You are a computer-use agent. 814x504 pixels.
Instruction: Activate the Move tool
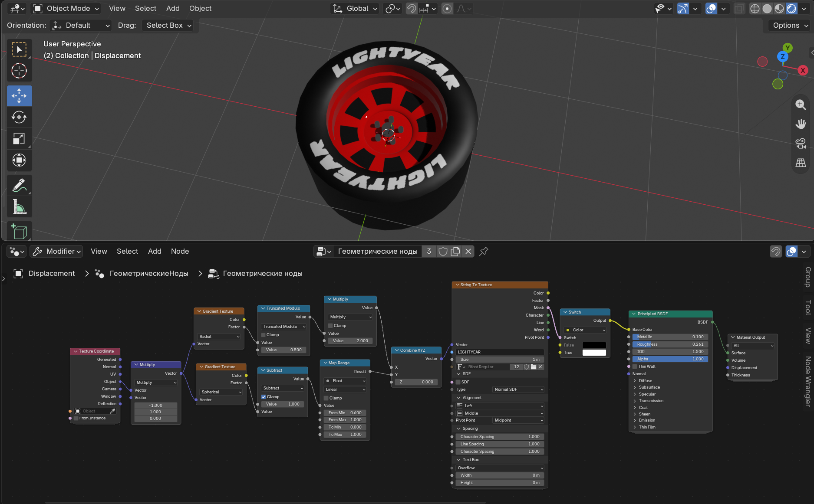tap(19, 96)
